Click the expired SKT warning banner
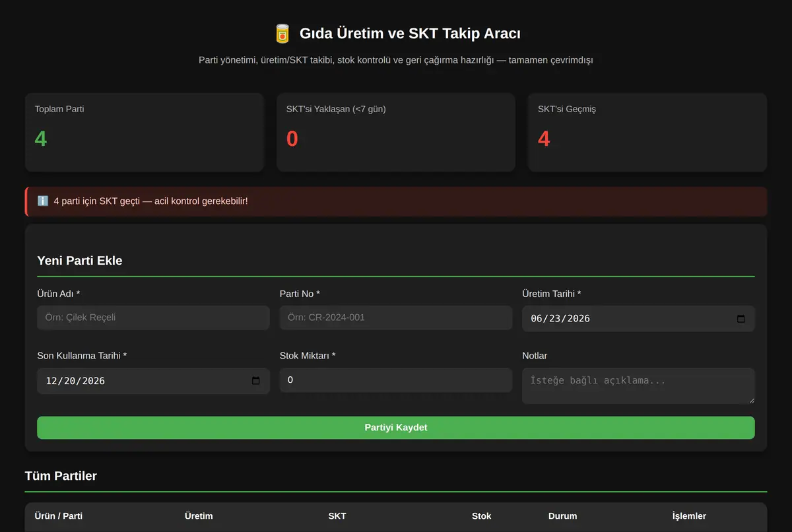The image size is (792, 532). click(396, 201)
